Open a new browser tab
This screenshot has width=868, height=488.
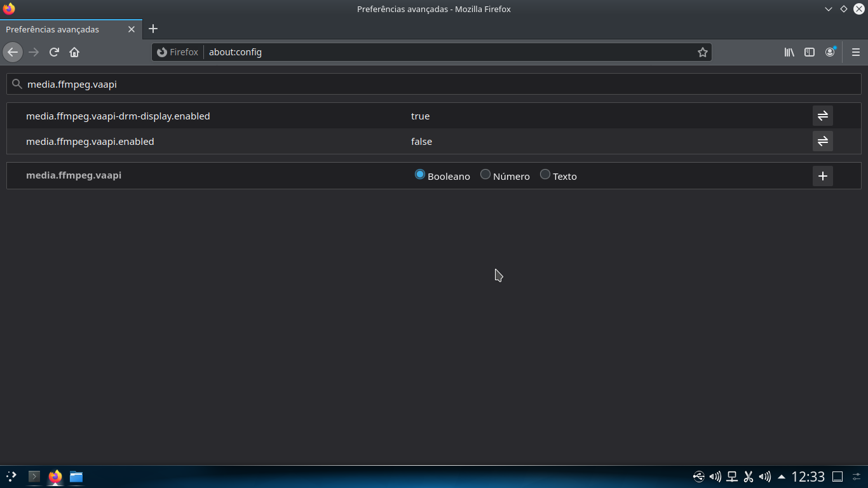(153, 29)
